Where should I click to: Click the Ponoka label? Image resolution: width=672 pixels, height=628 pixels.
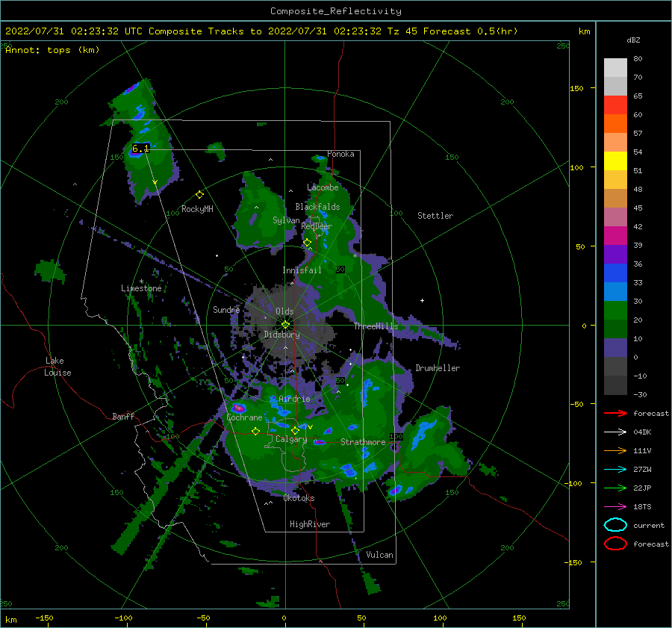point(340,154)
